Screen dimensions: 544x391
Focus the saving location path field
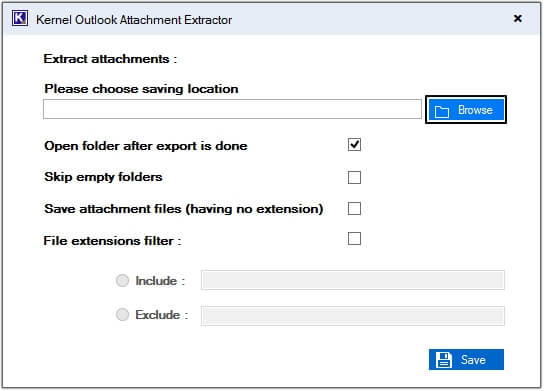[232, 109]
